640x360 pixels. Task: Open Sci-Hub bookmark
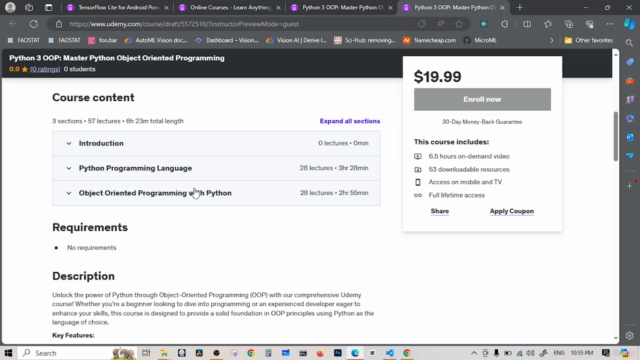pos(365,40)
